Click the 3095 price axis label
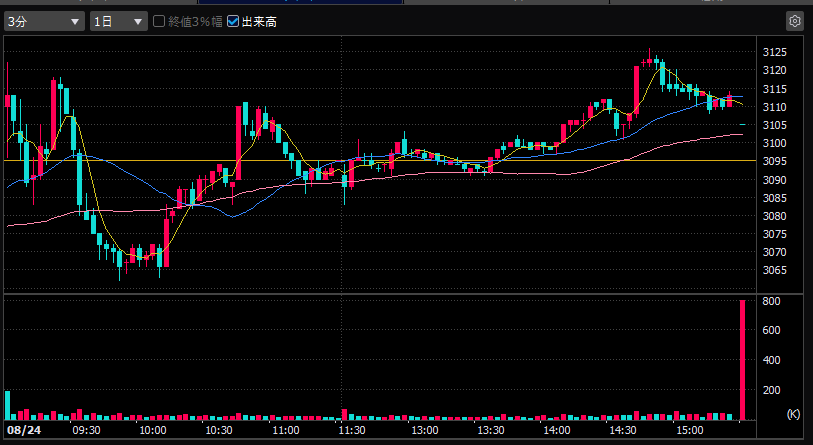This screenshot has height=445, width=813. tap(775, 161)
